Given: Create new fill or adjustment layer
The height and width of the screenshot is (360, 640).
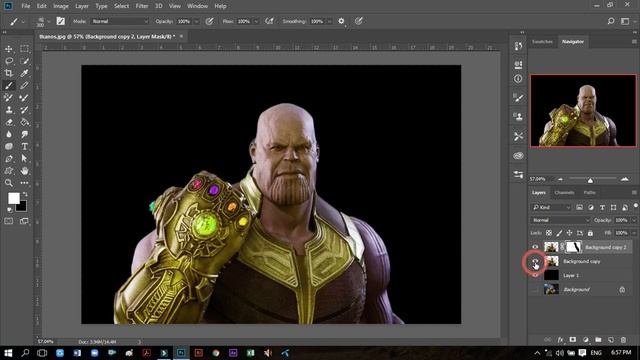Looking at the screenshot, I should (x=586, y=340).
